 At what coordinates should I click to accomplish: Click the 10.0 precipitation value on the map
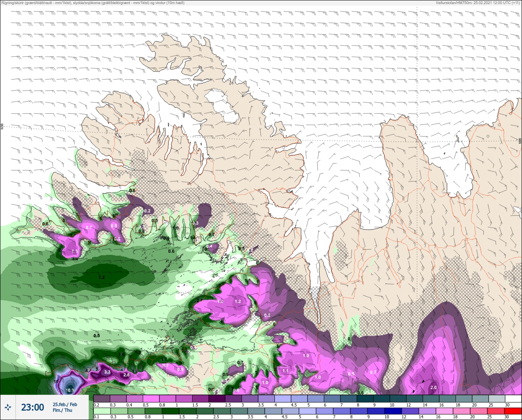click(x=70, y=390)
